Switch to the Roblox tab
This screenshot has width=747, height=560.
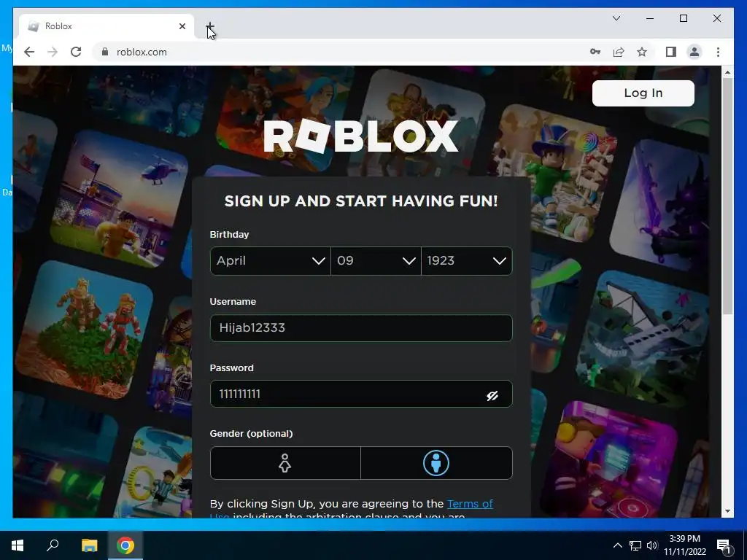(106, 26)
